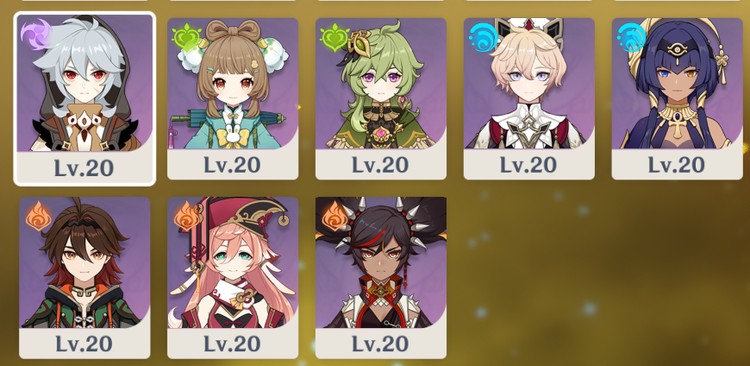Viewport: 750px width, 366px height.
Task: Click the purple Electro icon on the grey-haired character
Action: pyautogui.click(x=35, y=33)
